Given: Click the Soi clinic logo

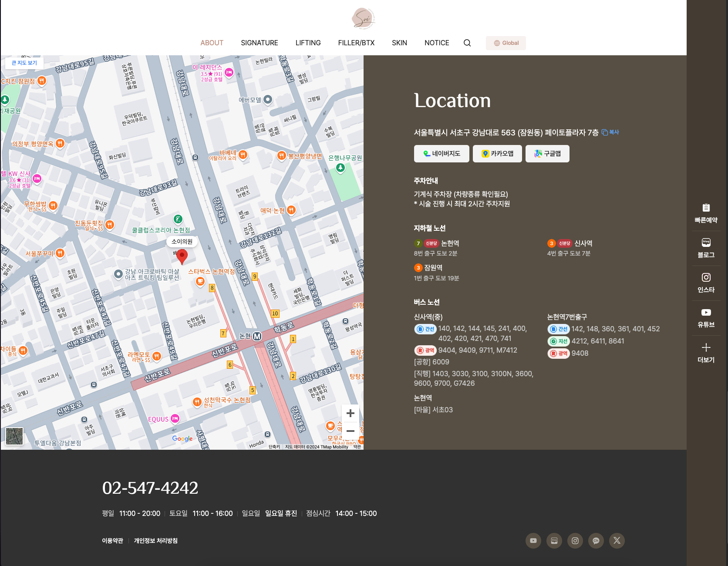Looking at the screenshot, I should coord(364,19).
